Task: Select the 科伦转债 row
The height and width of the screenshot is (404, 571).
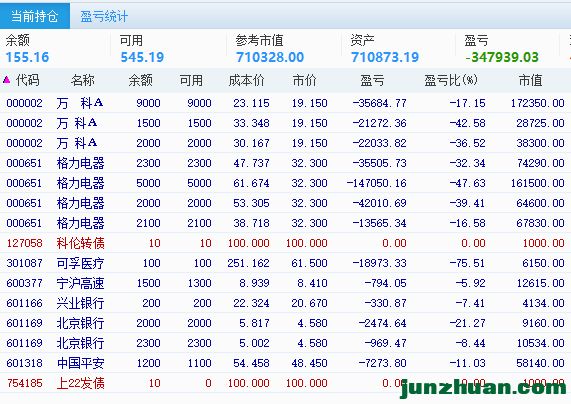Action: click(286, 243)
